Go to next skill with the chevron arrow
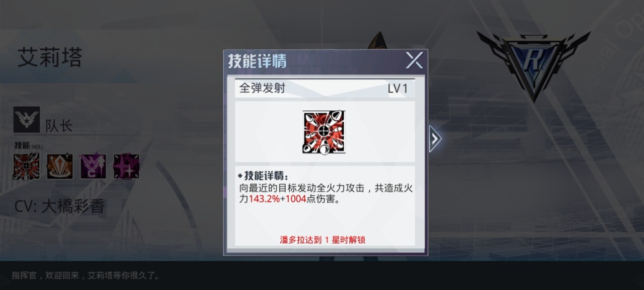Screen dimensions: 644x290 435,139
